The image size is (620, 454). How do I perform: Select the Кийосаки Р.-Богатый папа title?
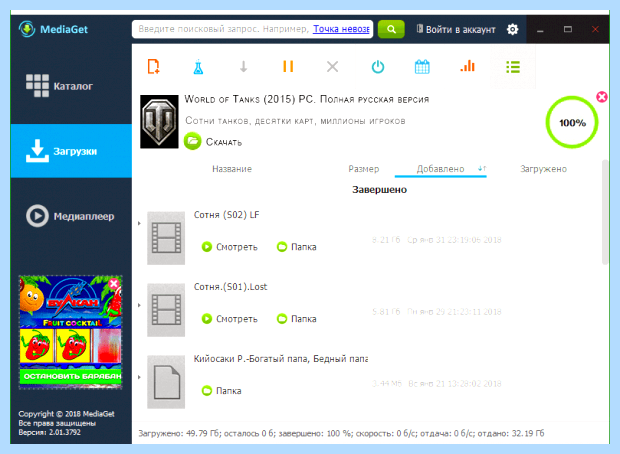pos(280,359)
